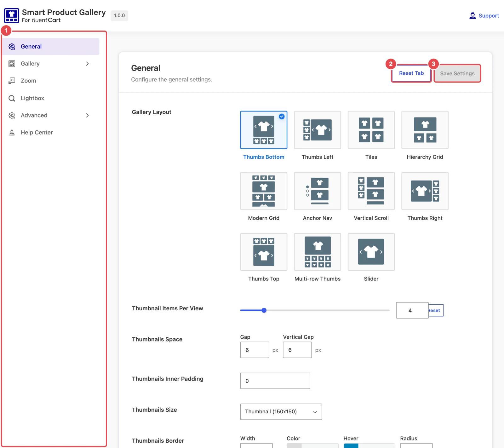
Task: Choose the Anchor Nav layout icon
Action: [x=318, y=191]
